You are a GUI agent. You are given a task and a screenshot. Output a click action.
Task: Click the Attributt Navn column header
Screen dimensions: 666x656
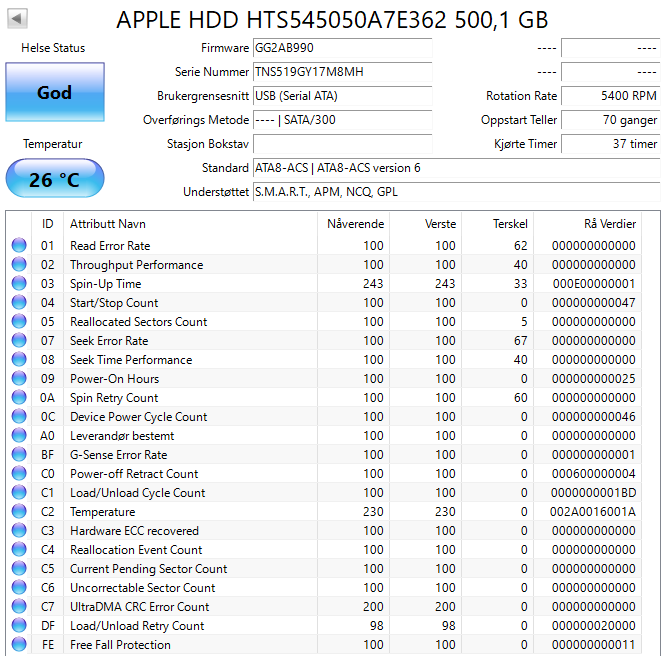pos(107,223)
